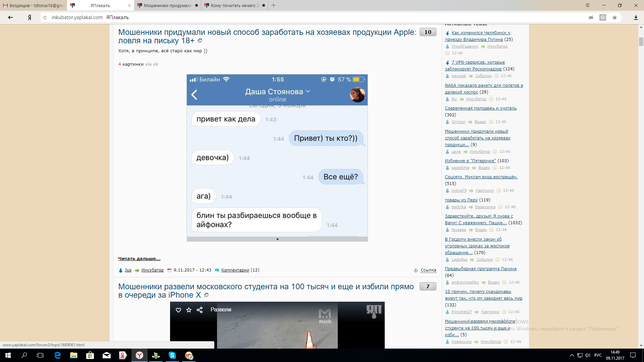Open sidebar topic '10 причин, почему скандинавы'
This screenshot has height=362, width=644.
coord(484,295)
